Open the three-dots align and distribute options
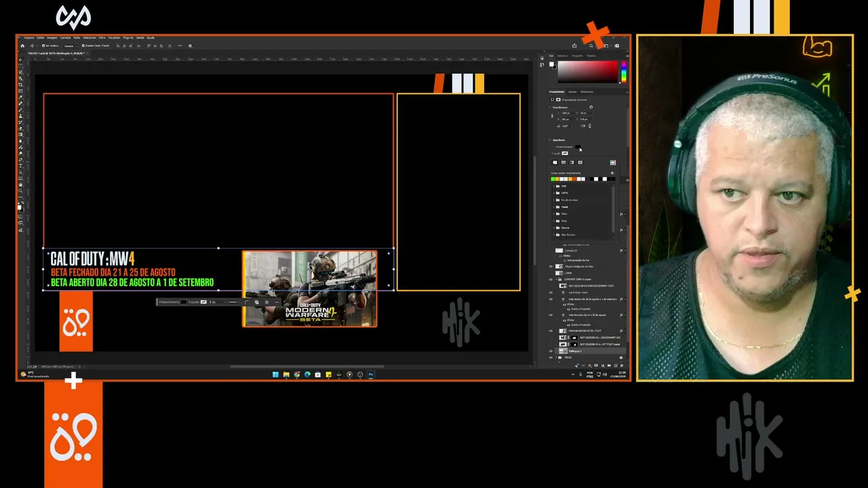 180,45
